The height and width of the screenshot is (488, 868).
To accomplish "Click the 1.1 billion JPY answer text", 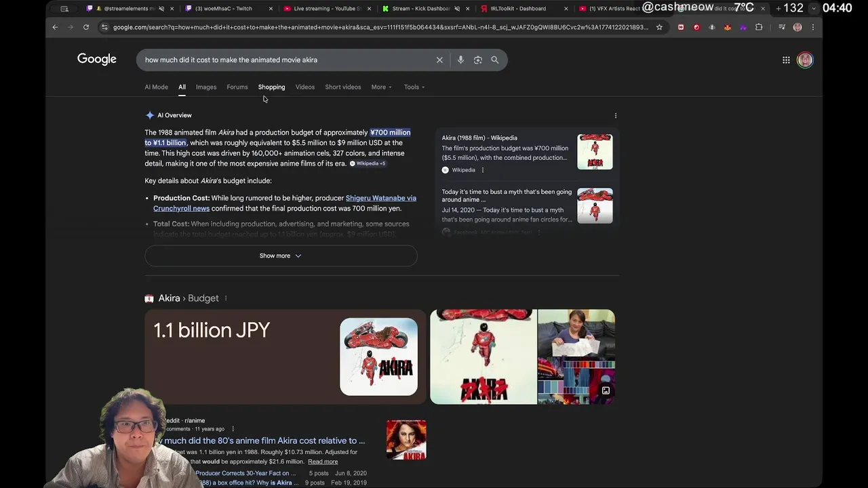I will click(x=212, y=330).
